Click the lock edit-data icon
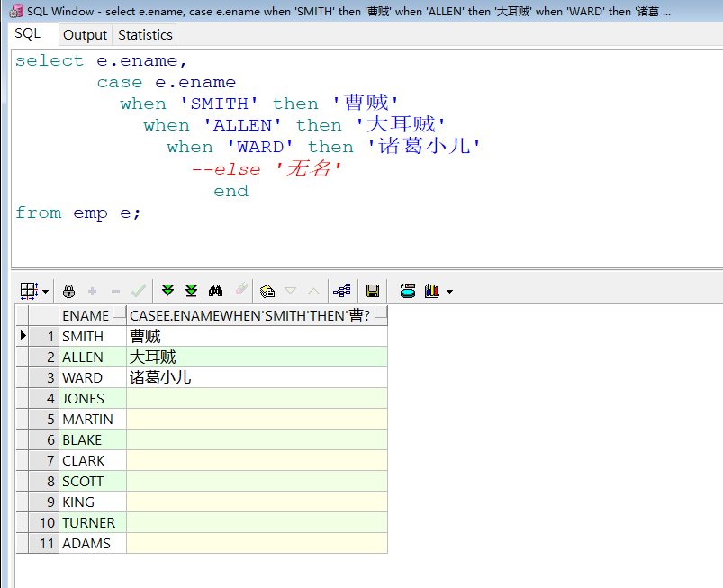The width and height of the screenshot is (723, 588). [68, 291]
